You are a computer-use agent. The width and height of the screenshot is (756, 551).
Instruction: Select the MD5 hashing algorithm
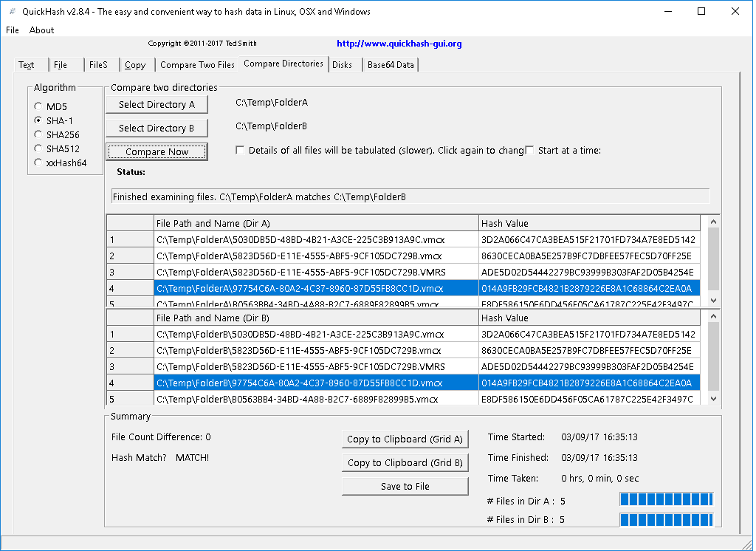click(x=38, y=106)
